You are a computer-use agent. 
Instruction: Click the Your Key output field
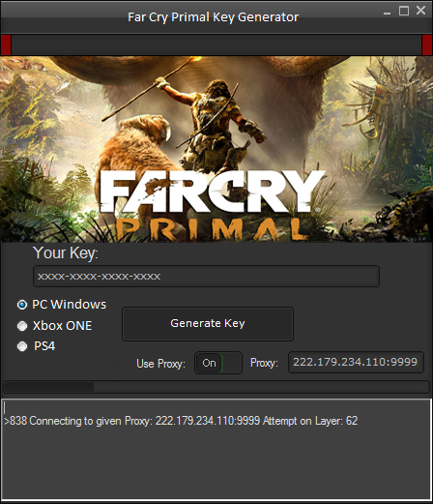(x=206, y=276)
